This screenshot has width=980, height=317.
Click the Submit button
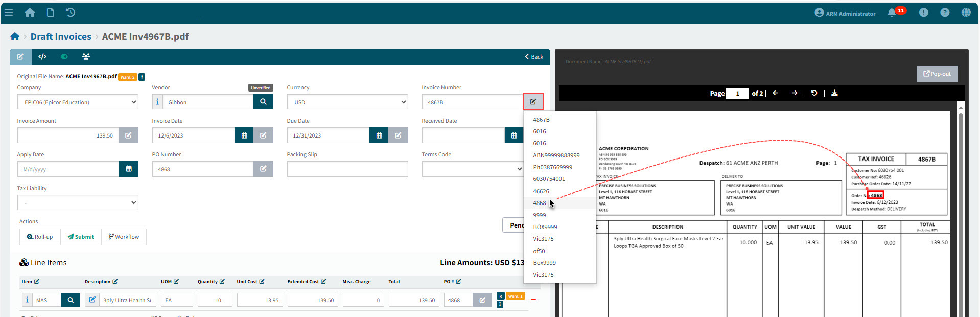81,237
